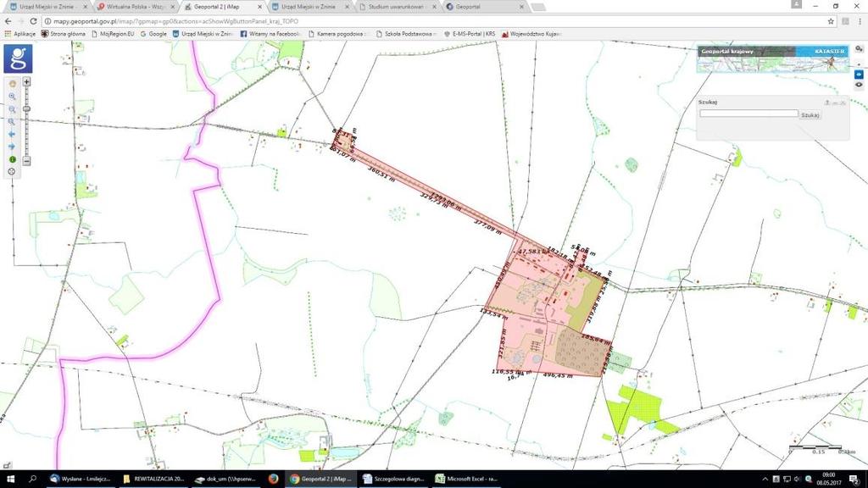The width and height of the screenshot is (868, 488).
Task: Open the E-MS-Portal | KRS bookmark
Action: click(470, 34)
